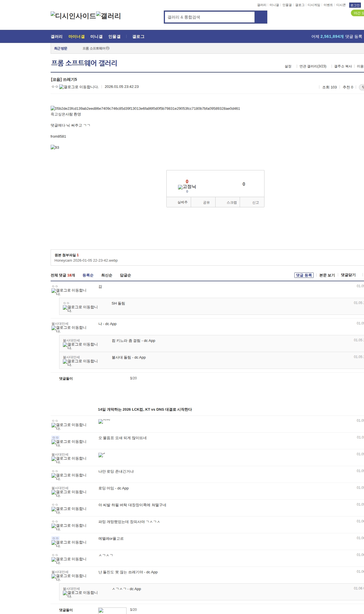Click the search button next to search field

click(261, 17)
